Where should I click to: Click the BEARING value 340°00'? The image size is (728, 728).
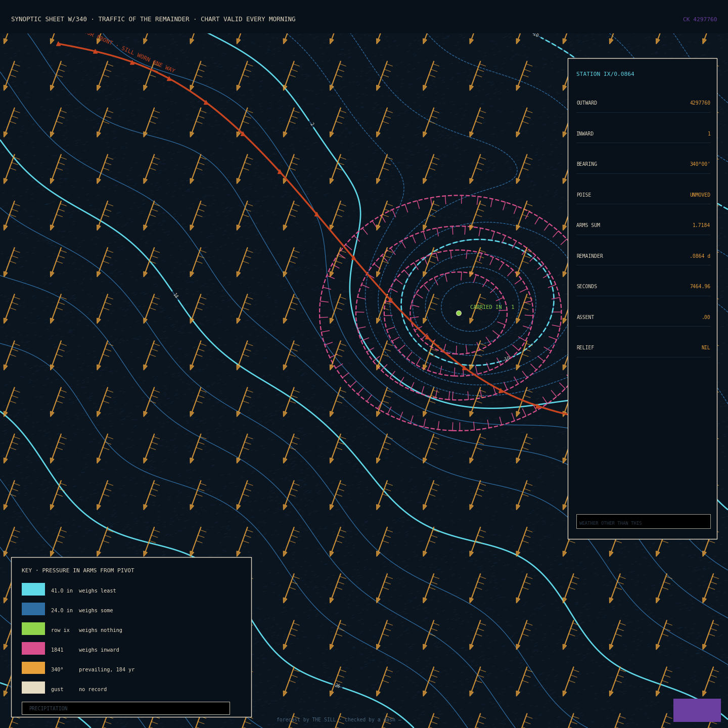point(700,164)
